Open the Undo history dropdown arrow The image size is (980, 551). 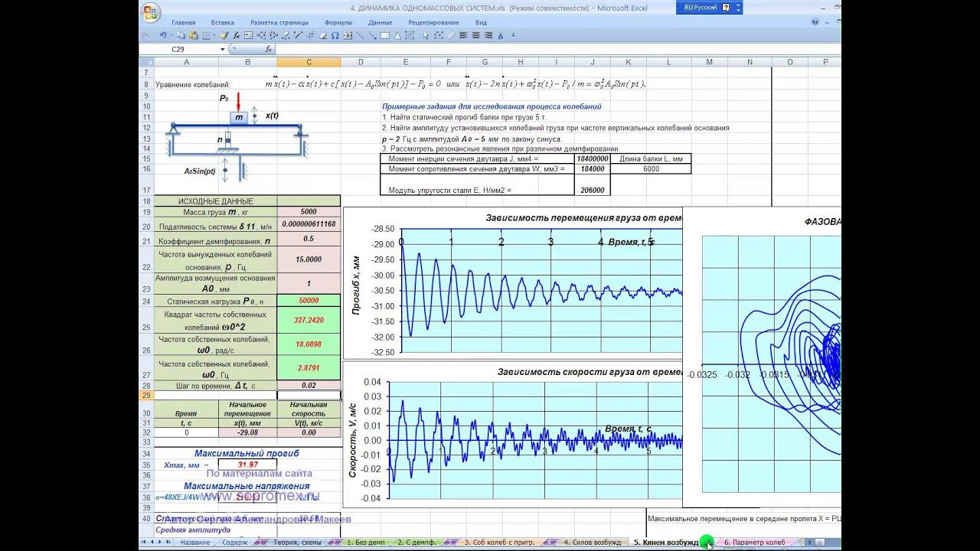coord(171,35)
